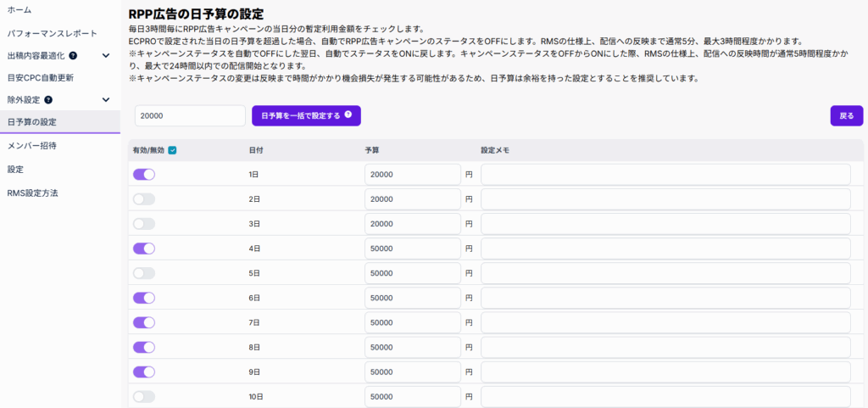The width and height of the screenshot is (868, 408).
Task: Turn off the 9日 toggle switch
Action: 144,372
